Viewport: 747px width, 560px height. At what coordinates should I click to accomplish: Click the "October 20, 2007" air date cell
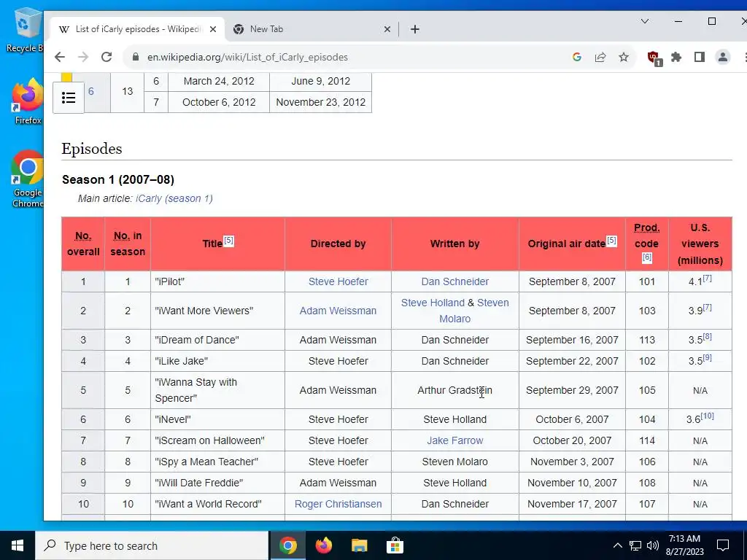(x=572, y=440)
